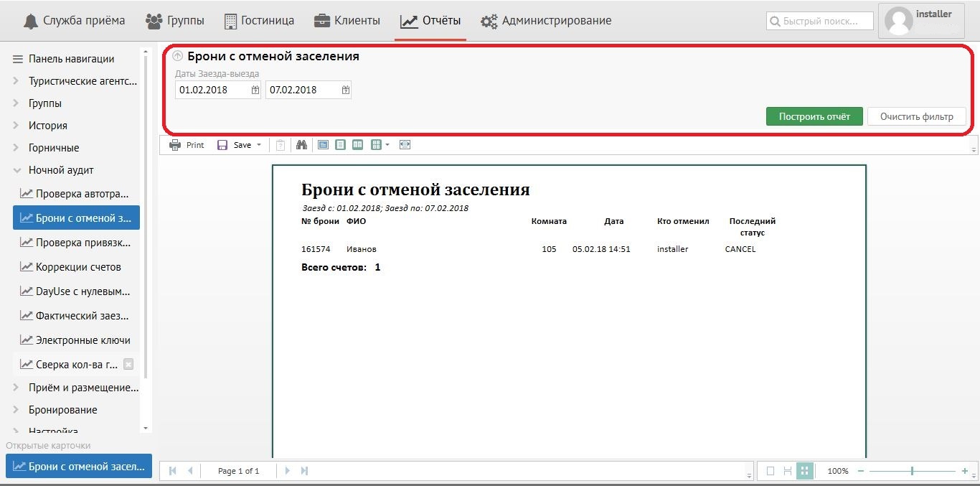
Task: Collapse the Ночной аудит section
Action: tap(16, 170)
